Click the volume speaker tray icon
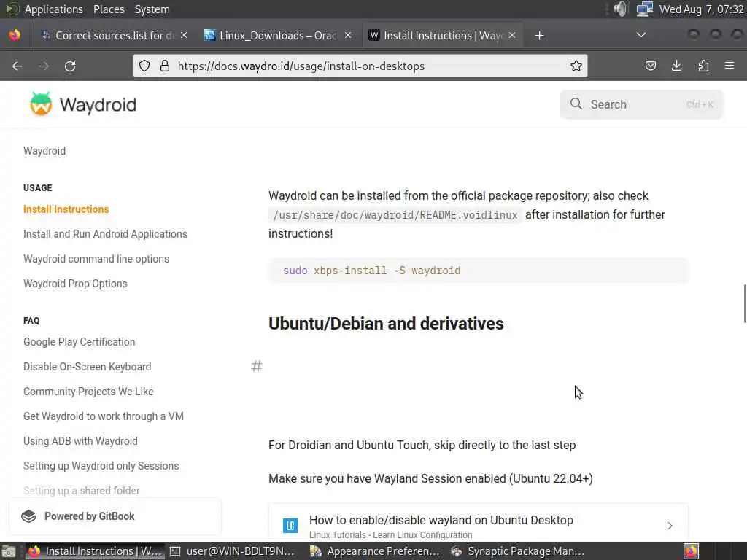 [621, 9]
